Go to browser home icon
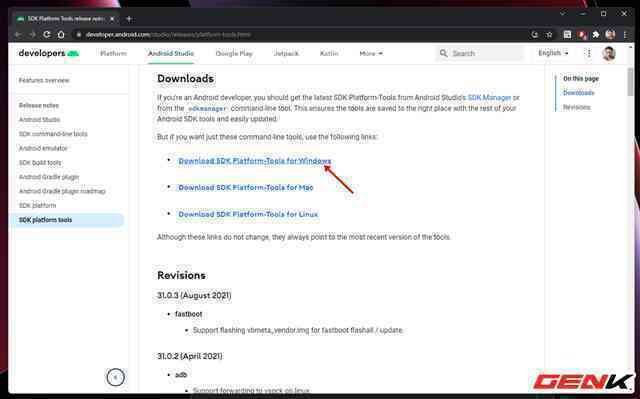 tap(61, 35)
